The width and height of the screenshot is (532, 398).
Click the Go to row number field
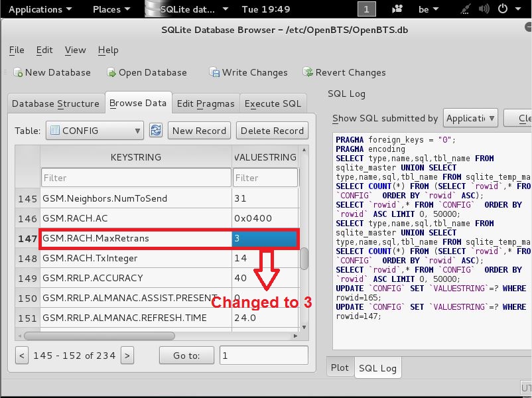click(x=264, y=356)
